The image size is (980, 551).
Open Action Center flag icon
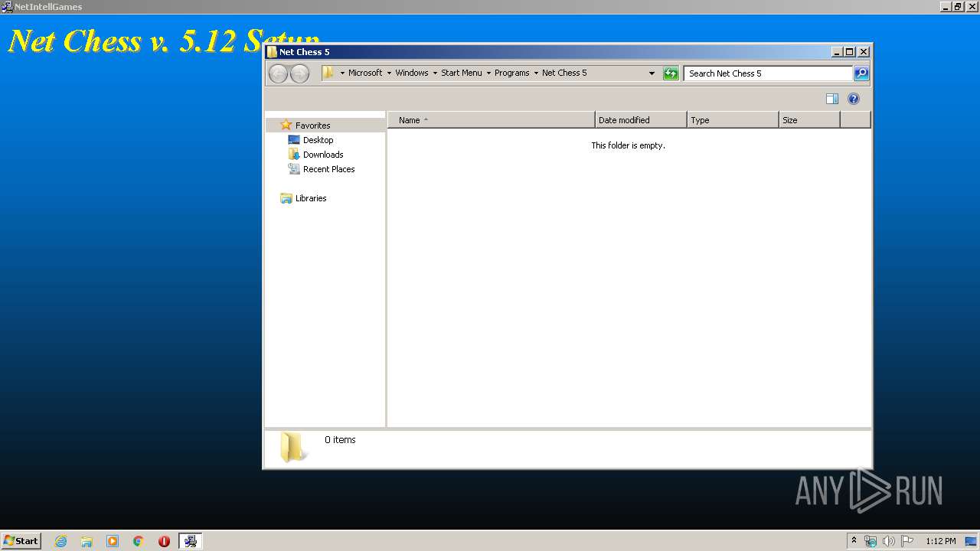907,541
